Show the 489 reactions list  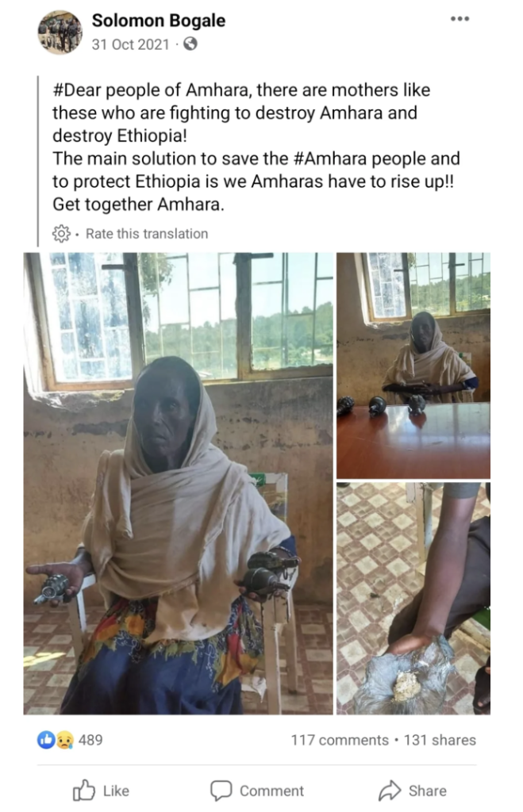tap(90, 740)
